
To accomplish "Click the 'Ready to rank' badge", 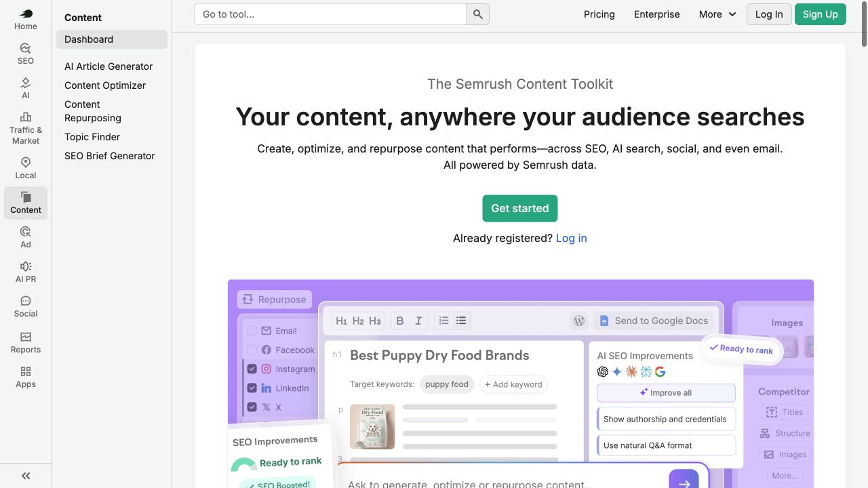I will coord(741,349).
